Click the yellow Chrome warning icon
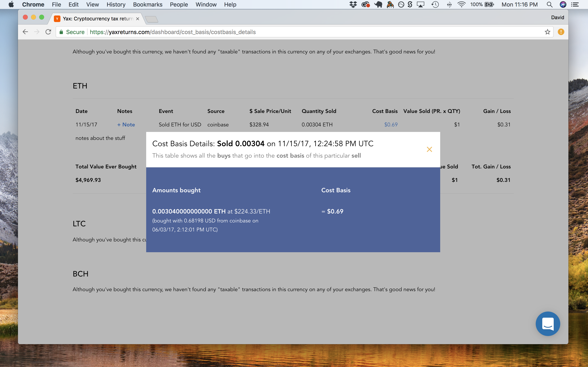This screenshot has width=588, height=367. coord(561,32)
